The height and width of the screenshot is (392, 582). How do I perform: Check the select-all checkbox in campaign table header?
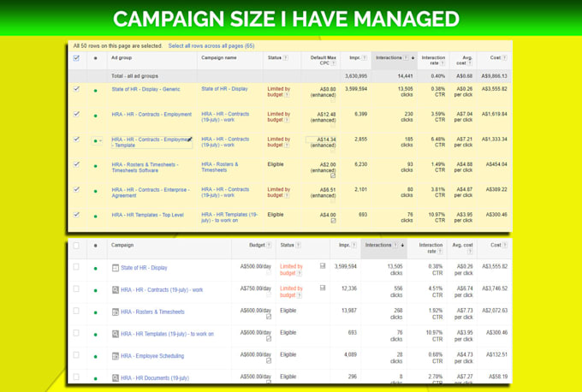tap(76, 246)
